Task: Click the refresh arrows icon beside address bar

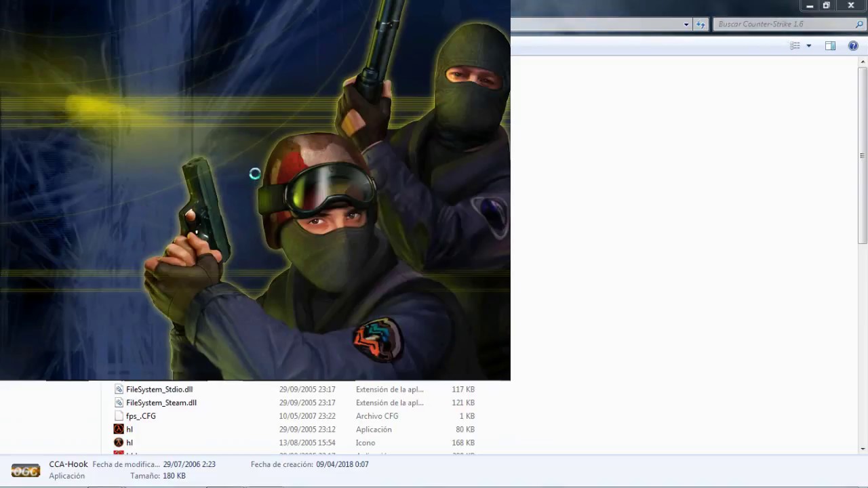Action: coord(701,24)
